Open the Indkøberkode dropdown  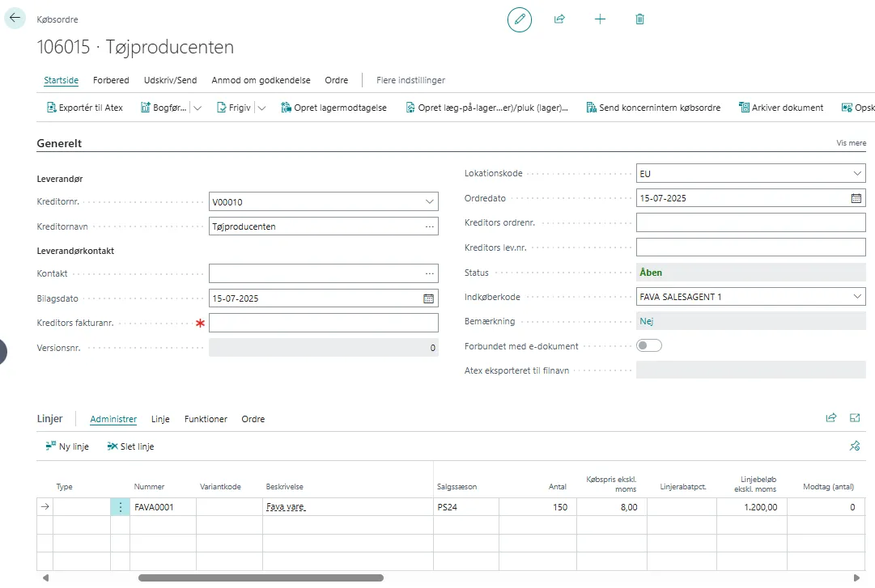856,297
